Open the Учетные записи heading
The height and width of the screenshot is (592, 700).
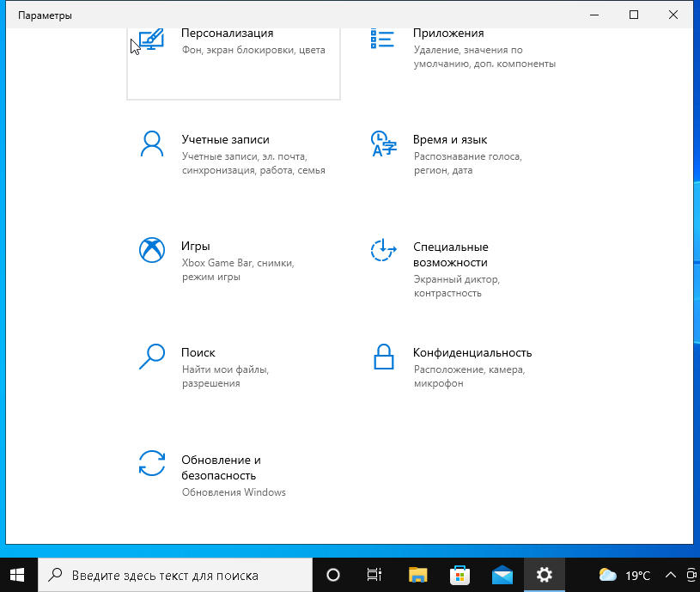point(225,139)
